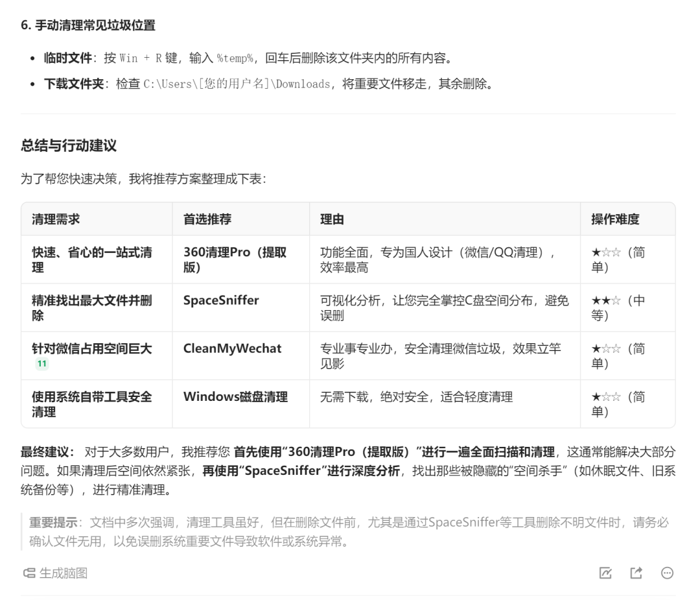Click the CleanMyWechat table cell
700x600 pixels.
click(x=241, y=356)
